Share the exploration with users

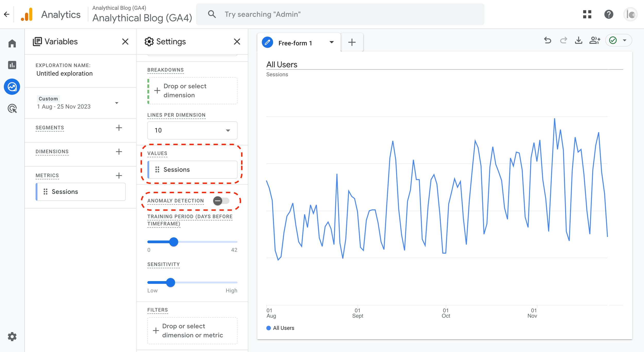coord(595,40)
